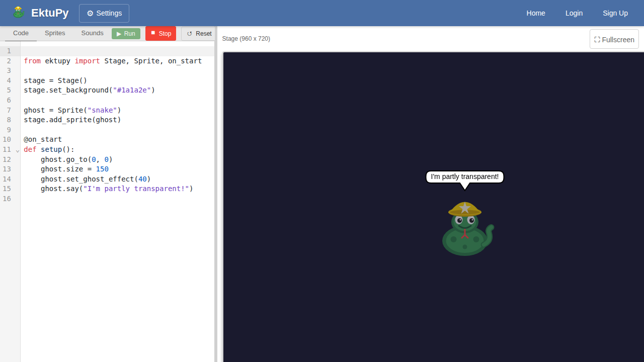Viewport: 644px width, 362px height.
Task: Enter Fullscreen mode for the stage
Action: click(x=614, y=39)
